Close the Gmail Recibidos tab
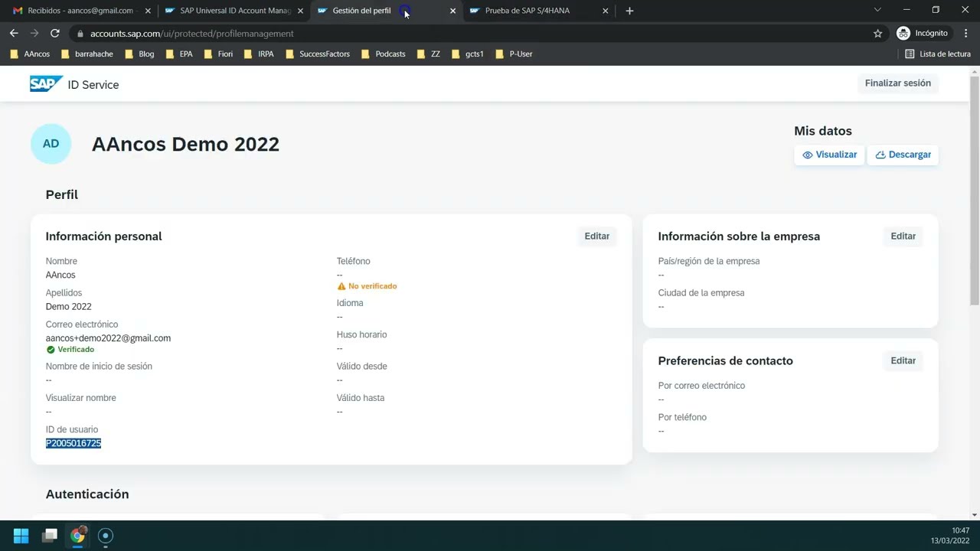Image resolution: width=980 pixels, height=551 pixels. (x=148, y=11)
